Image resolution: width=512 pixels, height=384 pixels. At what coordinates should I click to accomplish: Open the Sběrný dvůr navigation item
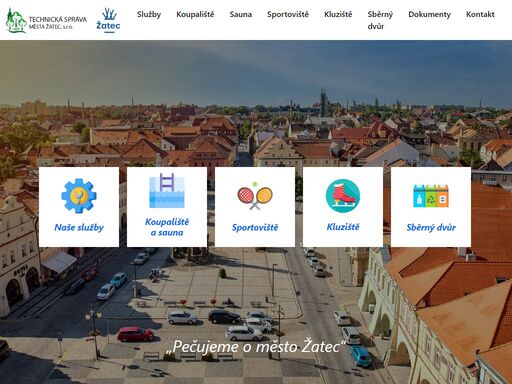(x=380, y=20)
